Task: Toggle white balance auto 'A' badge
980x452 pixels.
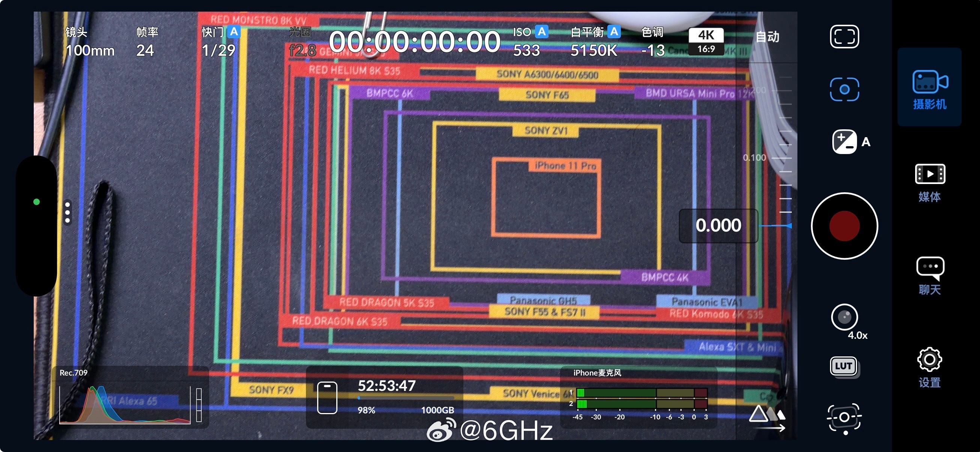Action: (x=614, y=31)
